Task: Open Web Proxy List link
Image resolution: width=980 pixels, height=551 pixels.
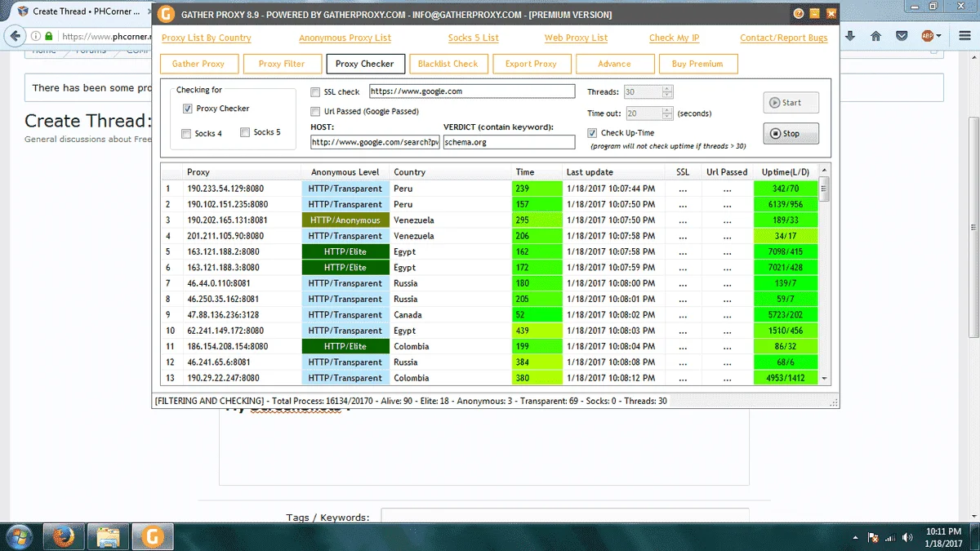Action: [x=577, y=38]
